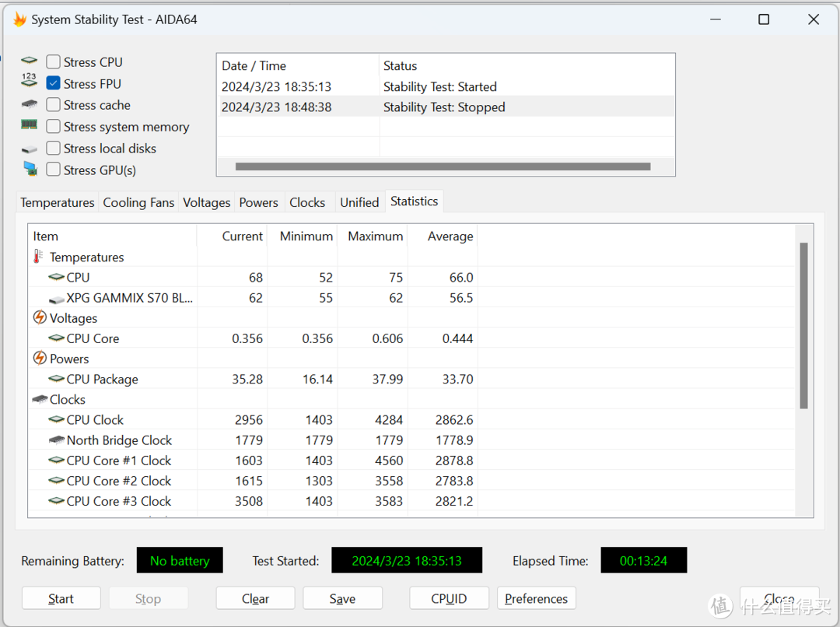Switch to the Temperatures tab

[x=58, y=202]
